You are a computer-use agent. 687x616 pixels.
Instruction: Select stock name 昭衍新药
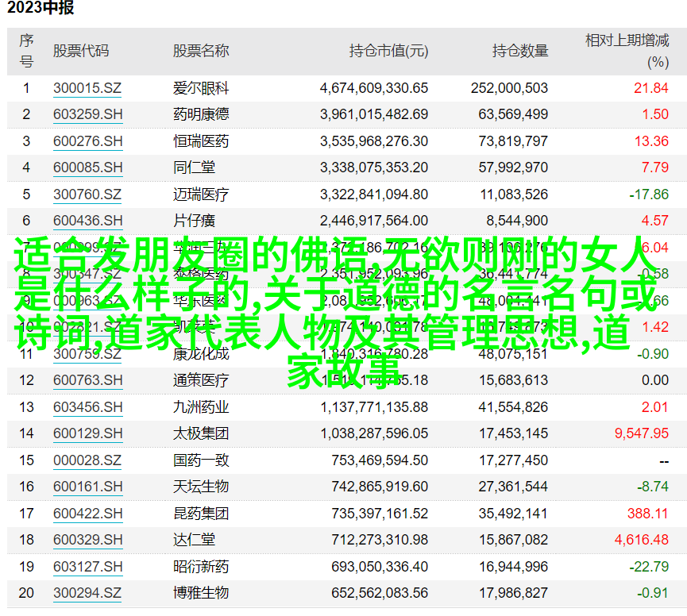(x=201, y=567)
